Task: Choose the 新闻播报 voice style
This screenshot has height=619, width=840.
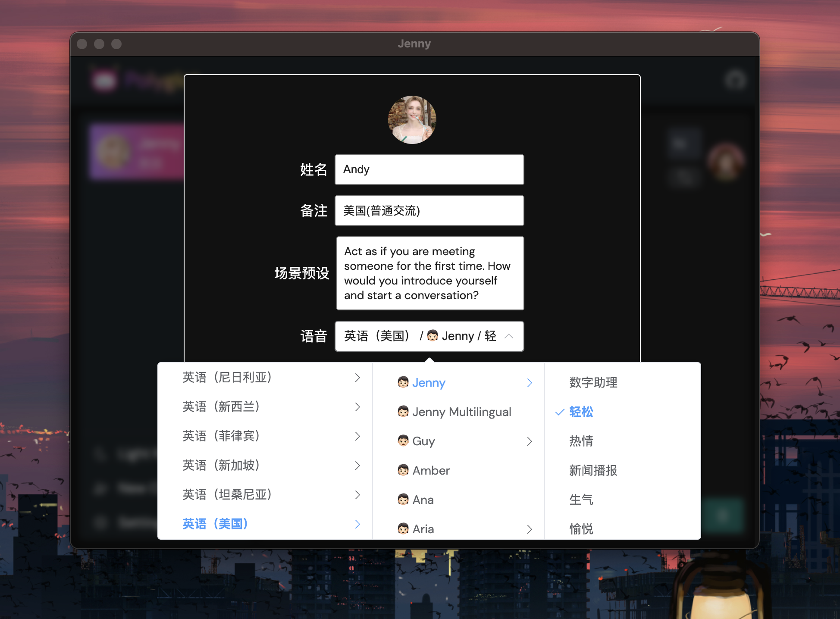Action: tap(593, 470)
